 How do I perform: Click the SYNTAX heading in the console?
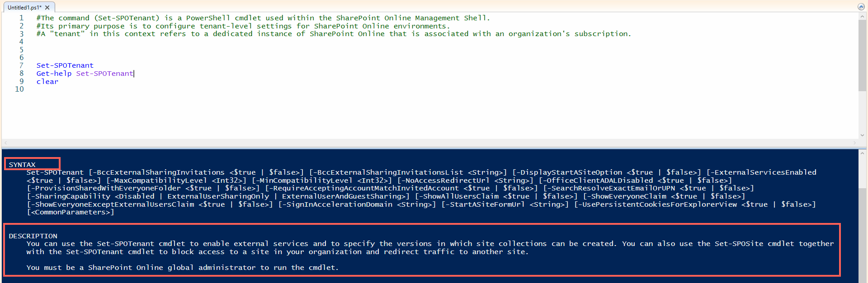[x=22, y=165]
